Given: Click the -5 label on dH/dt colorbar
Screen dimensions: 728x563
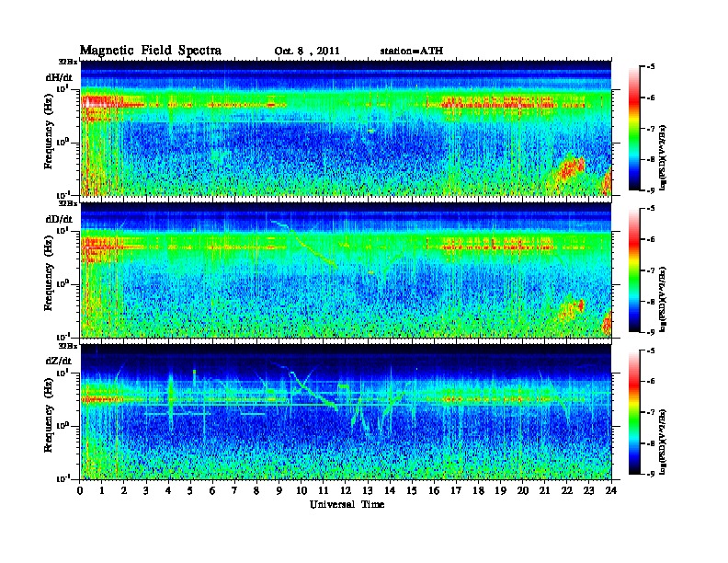Looking at the screenshot, I should [x=651, y=67].
